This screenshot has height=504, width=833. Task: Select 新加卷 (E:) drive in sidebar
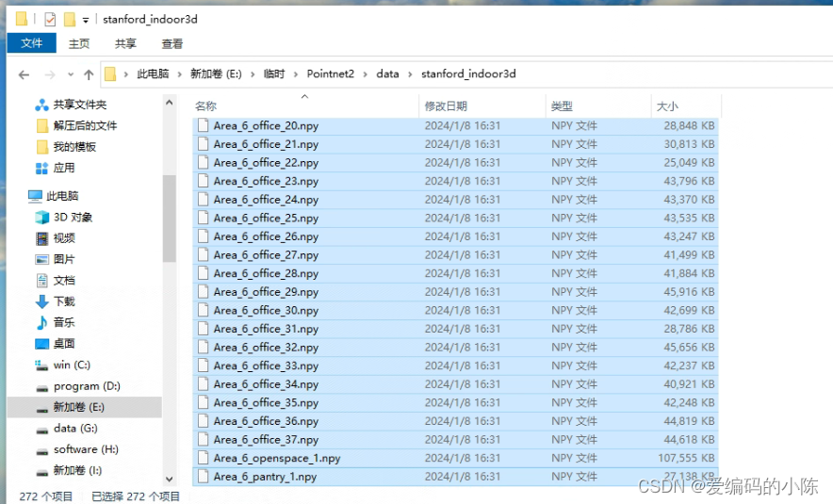coord(85,407)
